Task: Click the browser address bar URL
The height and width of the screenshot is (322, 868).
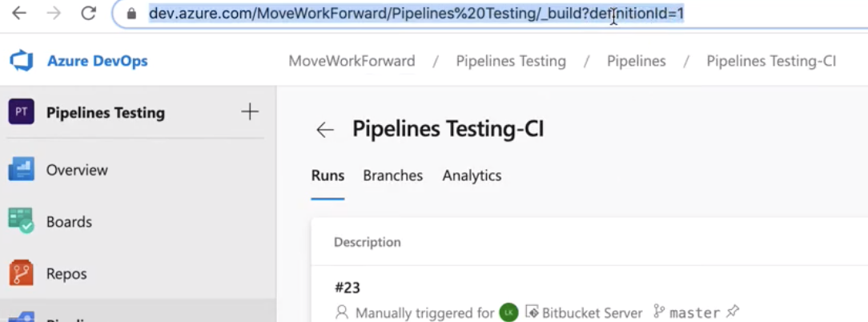Action: click(416, 14)
